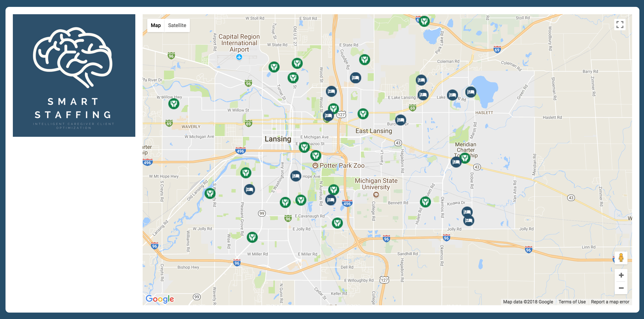This screenshot has height=319, width=644.
Task: Click the Potter Park Zoo place label
Action: [342, 165]
